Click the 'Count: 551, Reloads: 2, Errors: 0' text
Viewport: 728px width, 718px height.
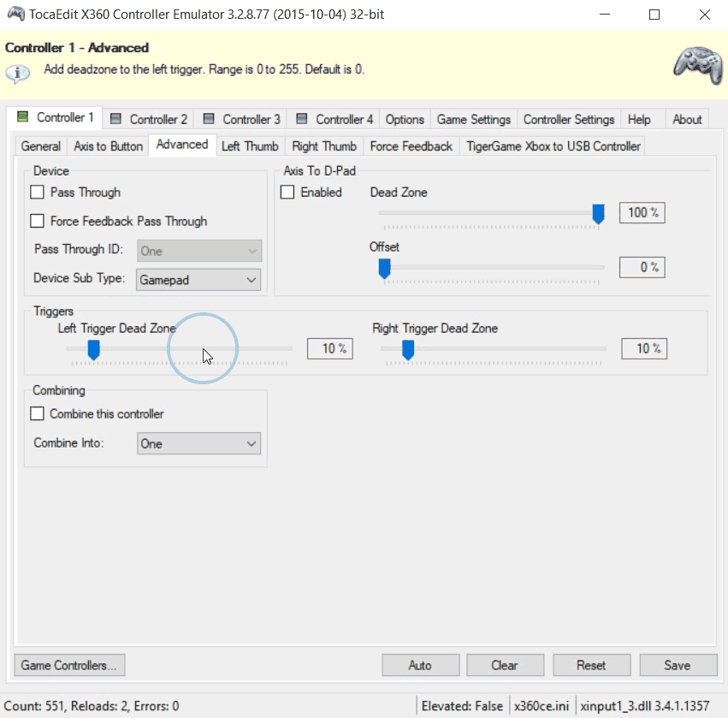pyautogui.click(x=92, y=706)
